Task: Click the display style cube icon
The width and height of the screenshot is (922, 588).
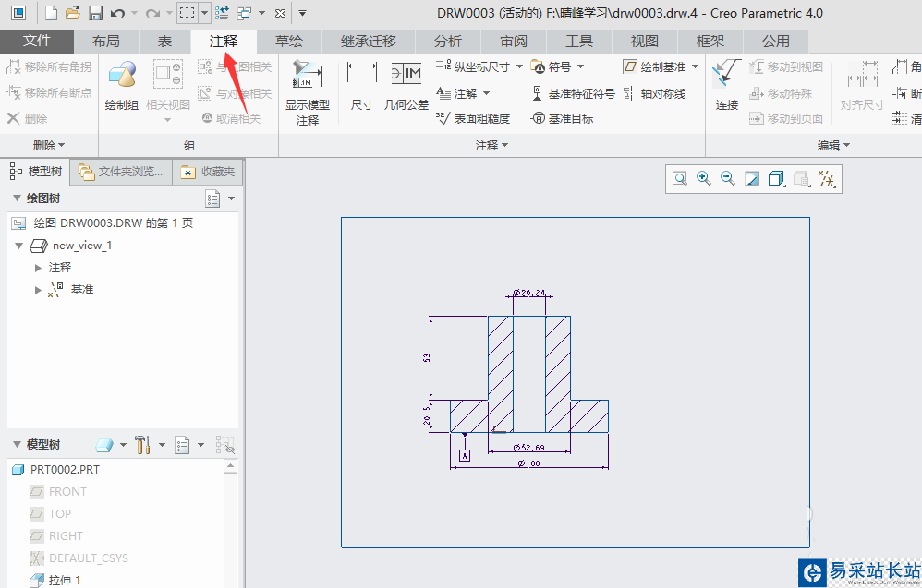Action: click(776, 178)
